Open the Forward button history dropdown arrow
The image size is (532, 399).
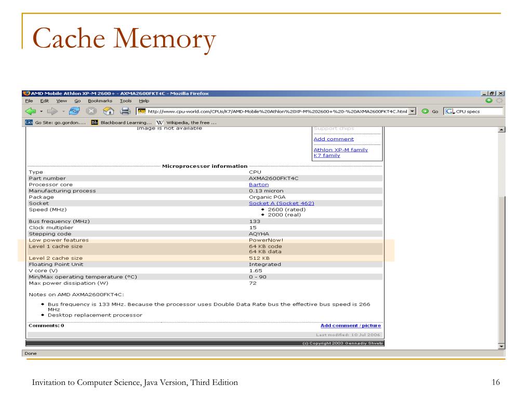[63, 111]
